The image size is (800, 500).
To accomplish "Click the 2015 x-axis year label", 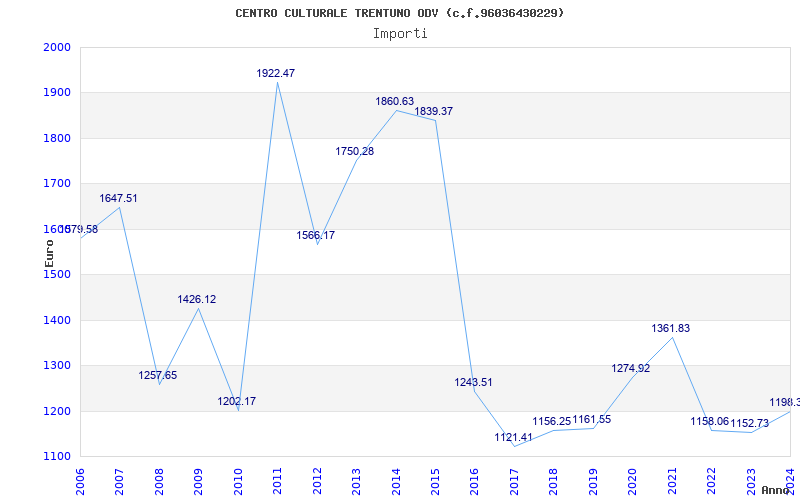I will (435, 482).
